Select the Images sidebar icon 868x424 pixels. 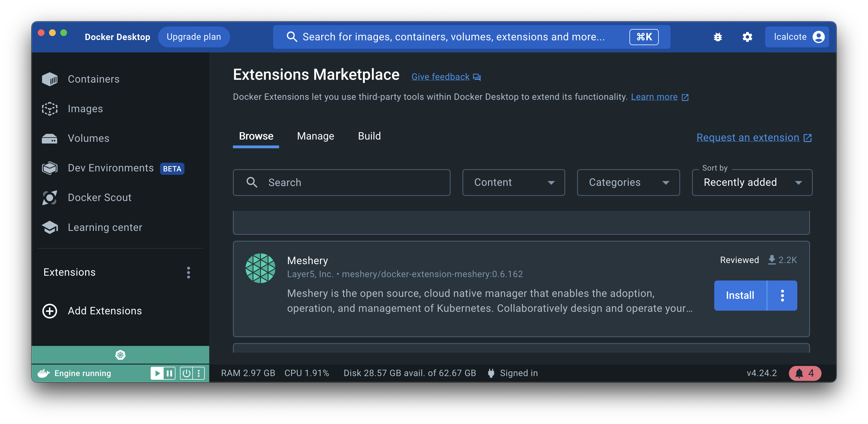coord(50,109)
